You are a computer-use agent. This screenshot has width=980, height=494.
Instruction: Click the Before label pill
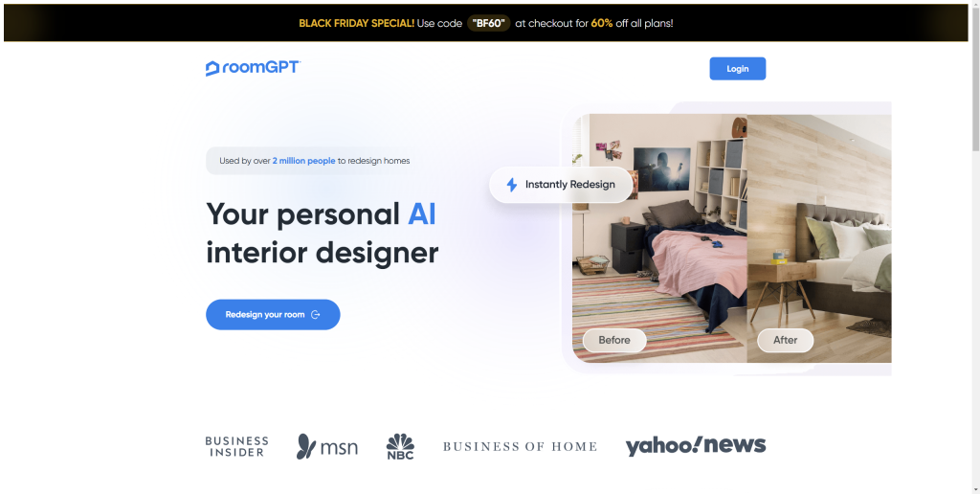614,340
